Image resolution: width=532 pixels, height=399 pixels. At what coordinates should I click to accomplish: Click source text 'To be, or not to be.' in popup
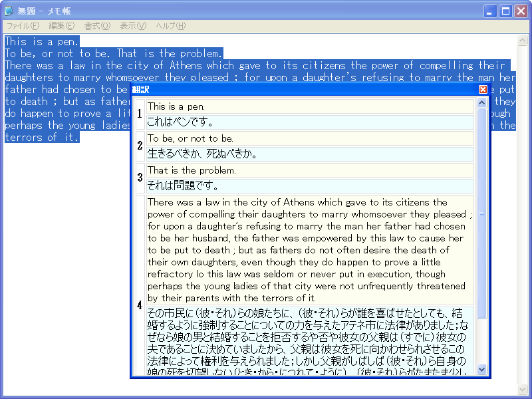pyautogui.click(x=310, y=138)
